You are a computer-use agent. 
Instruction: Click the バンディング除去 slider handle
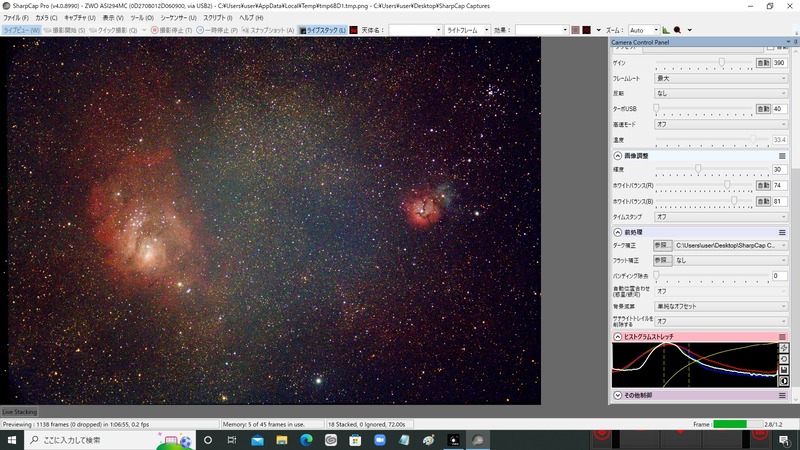coord(657,275)
